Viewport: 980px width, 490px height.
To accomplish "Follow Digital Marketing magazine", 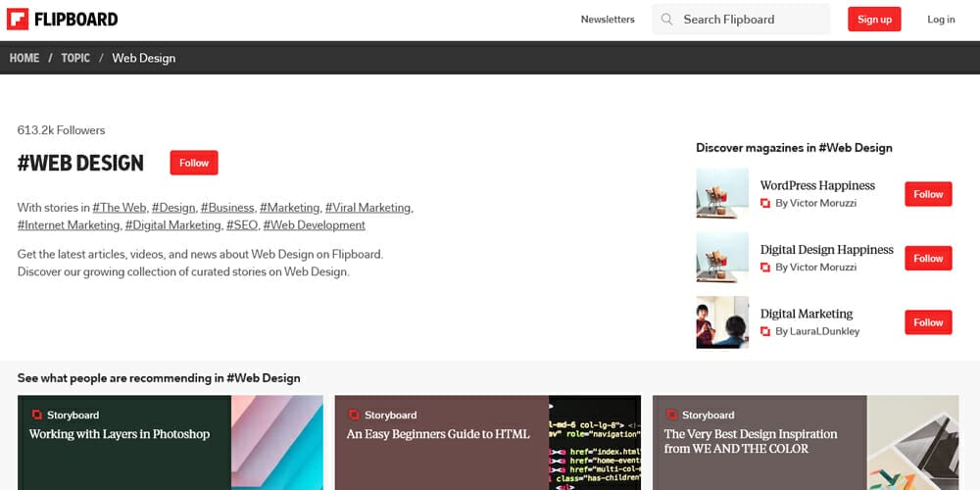I will click(x=928, y=322).
